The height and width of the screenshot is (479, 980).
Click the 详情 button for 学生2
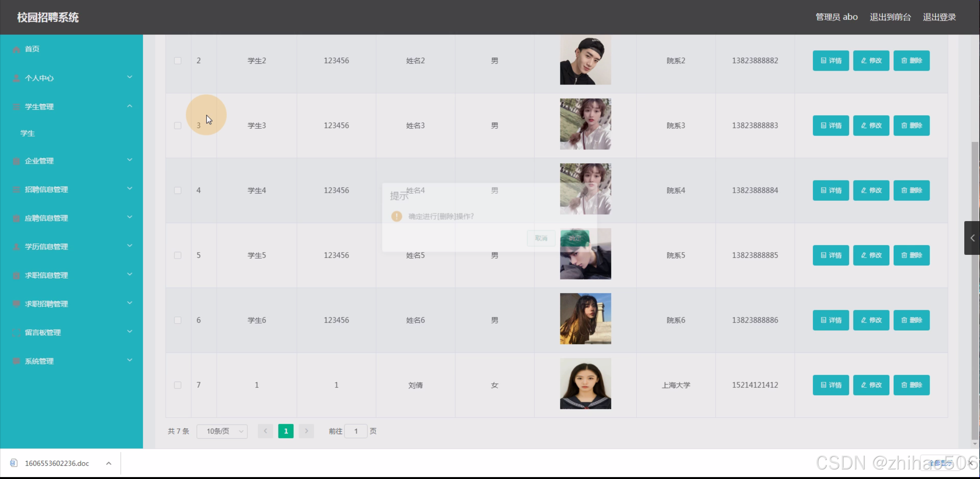pyautogui.click(x=830, y=61)
